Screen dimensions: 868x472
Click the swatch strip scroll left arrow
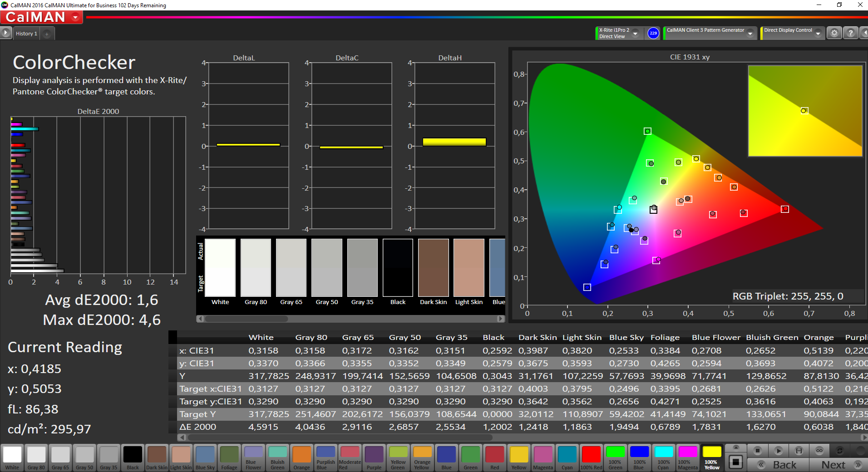click(x=200, y=319)
